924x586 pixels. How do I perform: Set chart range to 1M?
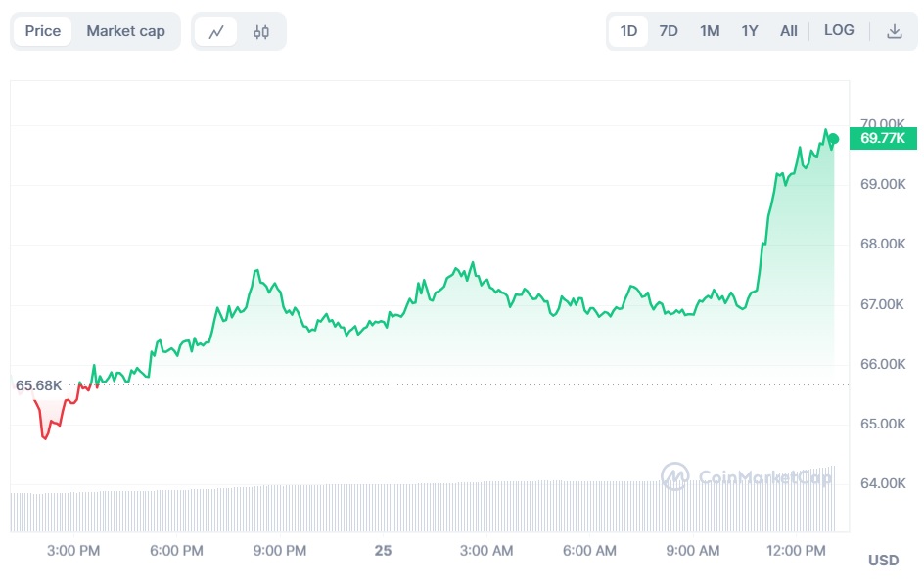(710, 31)
